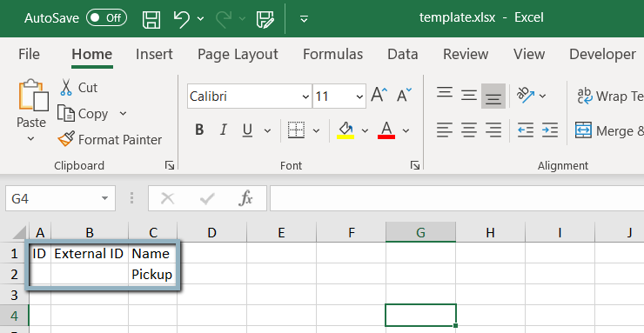Screen dimensions: 644x333
Task: Click Middle Align icon
Action: click(x=468, y=96)
